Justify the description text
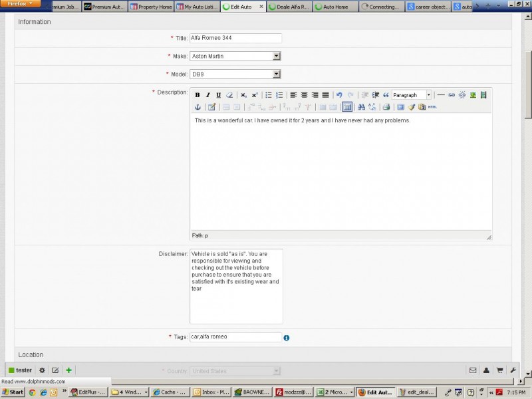 pyautogui.click(x=325, y=95)
